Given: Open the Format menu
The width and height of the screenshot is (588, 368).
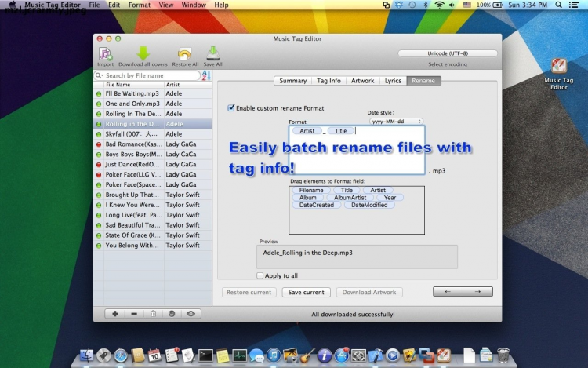Looking at the screenshot, I should coord(139,5).
